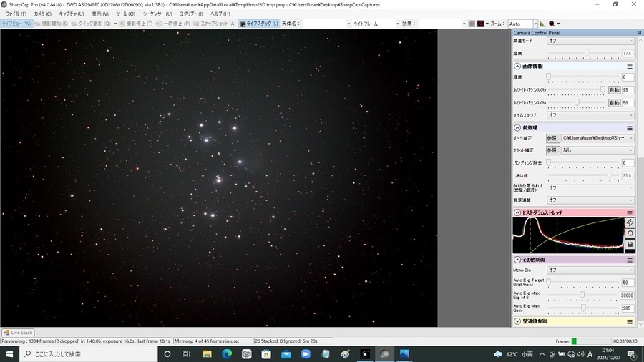
Task: Open the ダーク補正 file path dropdown
Action: coord(597,138)
